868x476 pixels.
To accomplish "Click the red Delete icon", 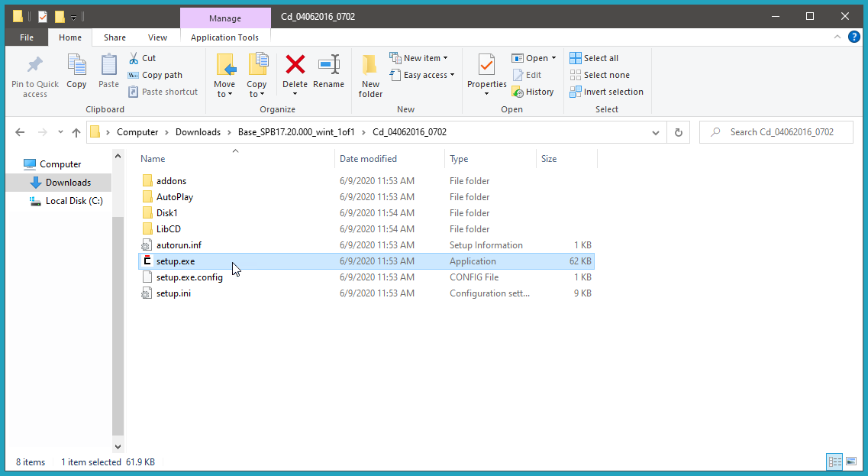I will pos(295,66).
